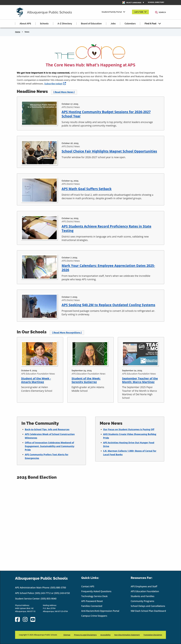Viewport: 181px width, 644px height.
Task: Click School Delays and Cancellations link
Action: pos(148,606)
